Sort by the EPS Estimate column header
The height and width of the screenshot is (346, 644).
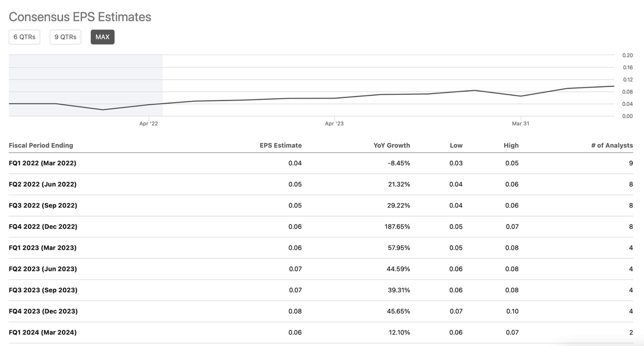(280, 145)
